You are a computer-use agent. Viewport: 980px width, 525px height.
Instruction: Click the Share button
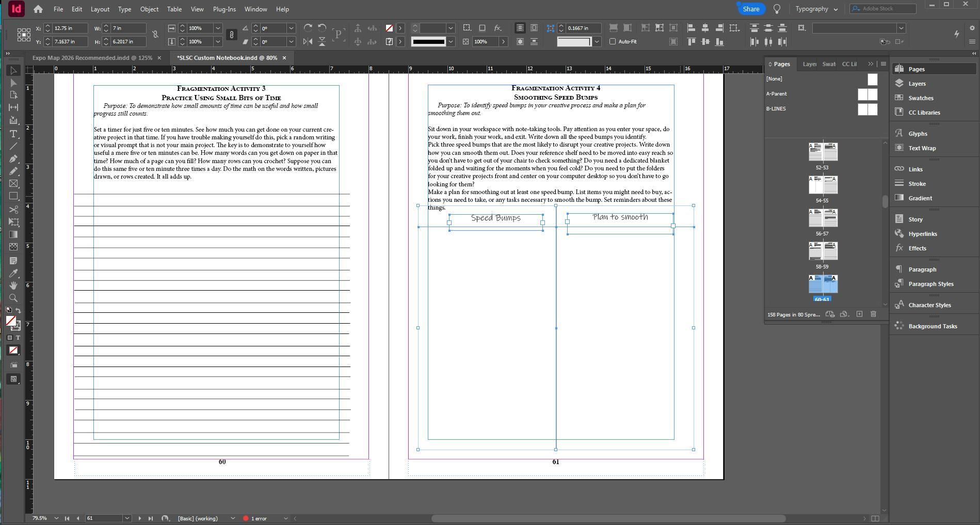point(750,9)
